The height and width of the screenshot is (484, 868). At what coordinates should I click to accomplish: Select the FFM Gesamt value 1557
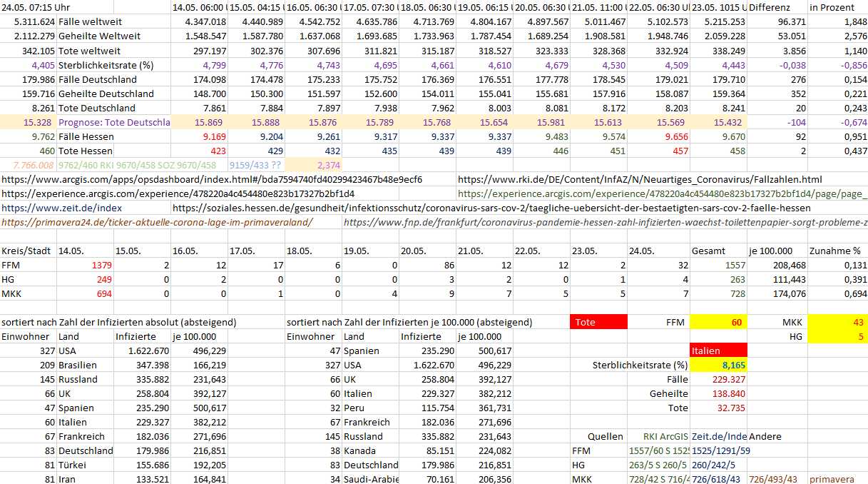tap(735, 265)
